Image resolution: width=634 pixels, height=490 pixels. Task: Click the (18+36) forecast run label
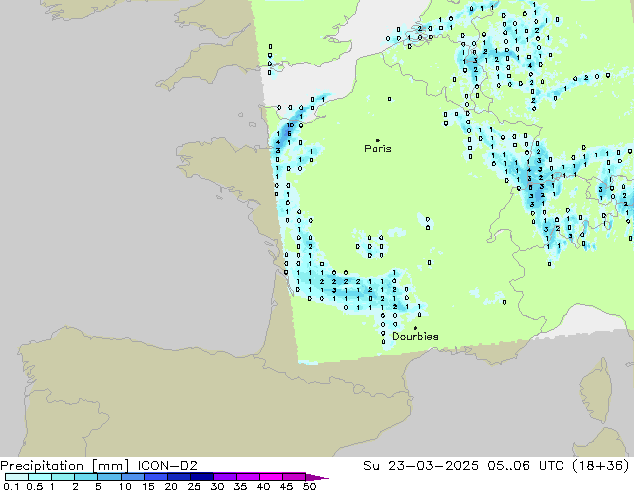pyautogui.click(x=601, y=466)
